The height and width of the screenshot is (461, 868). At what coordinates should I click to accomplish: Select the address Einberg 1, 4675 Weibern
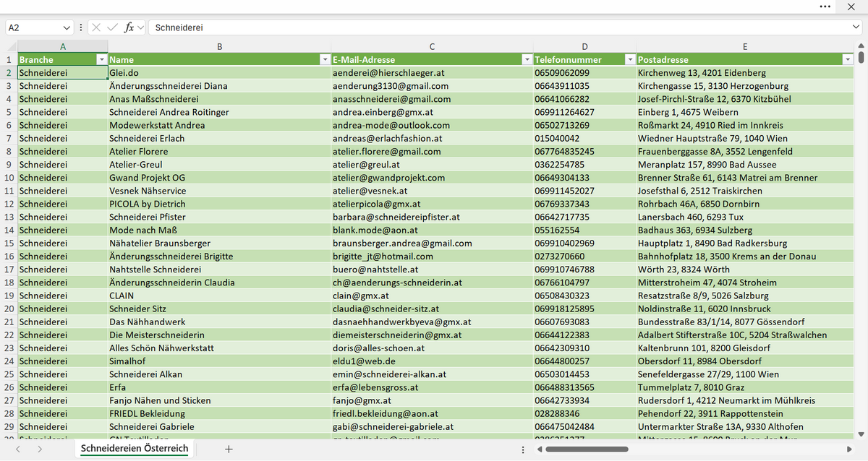pyautogui.click(x=745, y=112)
